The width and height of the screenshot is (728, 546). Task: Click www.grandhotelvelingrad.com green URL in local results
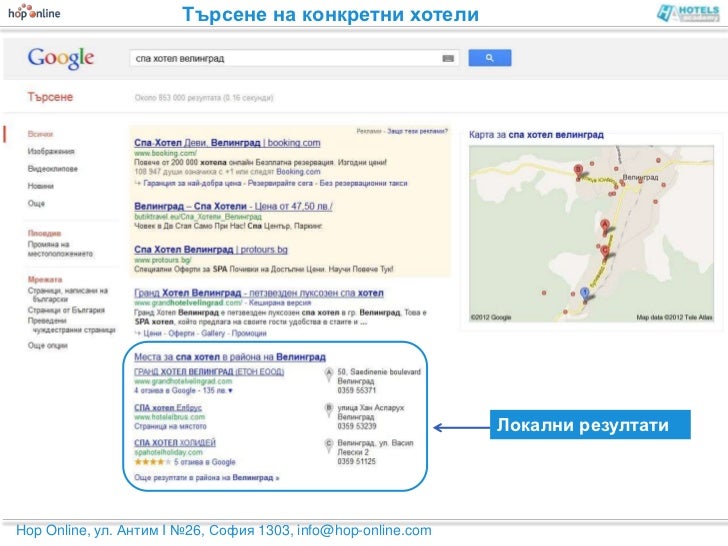(x=183, y=382)
